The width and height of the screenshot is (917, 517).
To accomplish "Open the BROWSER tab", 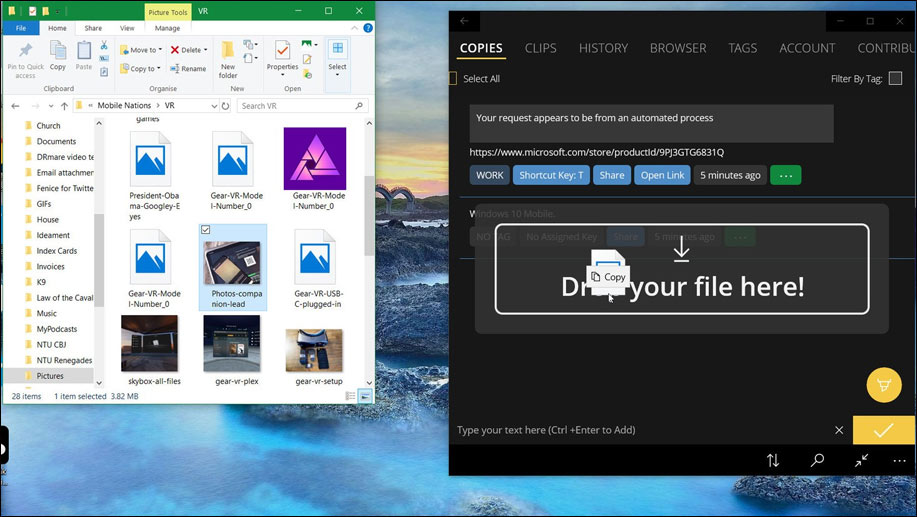I will 678,48.
